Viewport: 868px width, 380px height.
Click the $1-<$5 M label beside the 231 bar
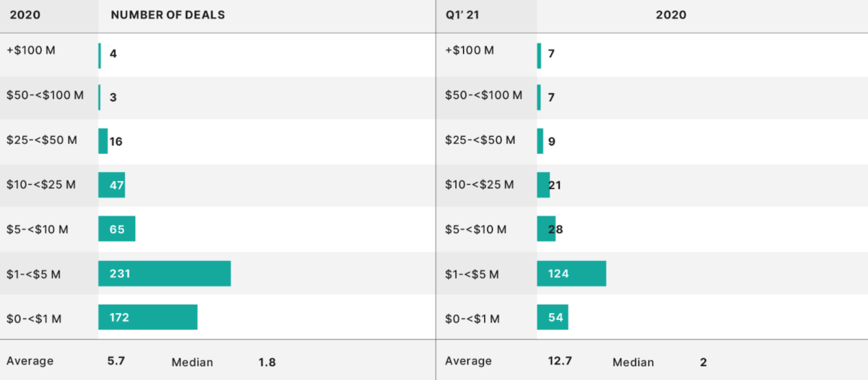click(34, 275)
